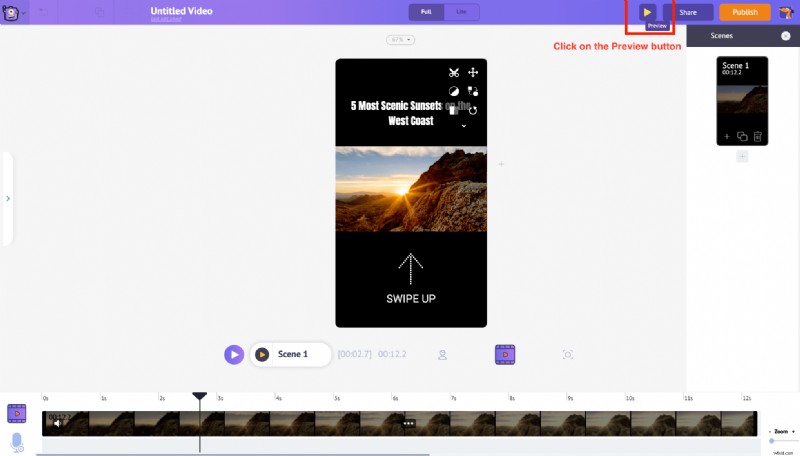Screen dimensions: 800x456
Task: Open the camera focus frame icon
Action: tap(568, 354)
